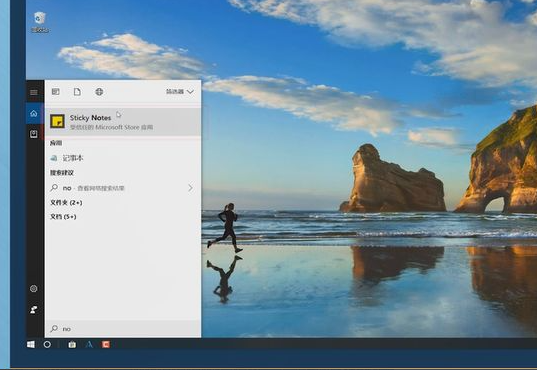Open the hamburger menu in search sidebar
Screen dimensions: 537x370
(34, 92)
